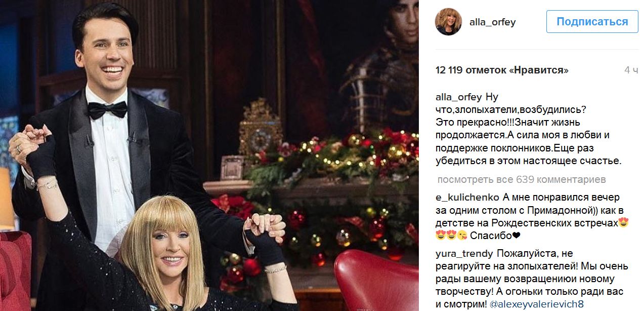The height and width of the screenshot is (311, 644).
Task: Click the red armchair at bottom right
Action: tap(376, 280)
